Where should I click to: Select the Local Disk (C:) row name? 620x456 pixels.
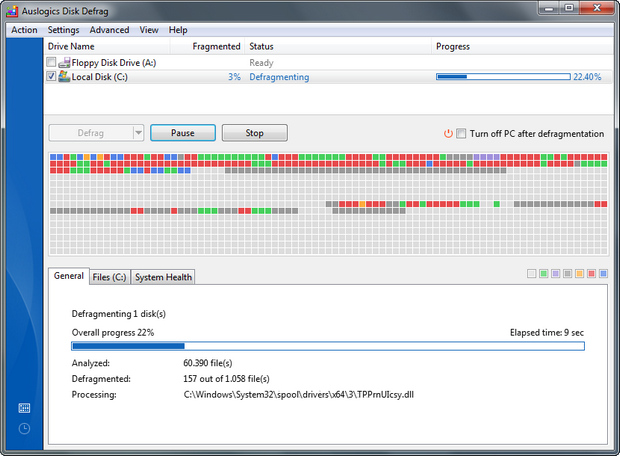(x=100, y=77)
